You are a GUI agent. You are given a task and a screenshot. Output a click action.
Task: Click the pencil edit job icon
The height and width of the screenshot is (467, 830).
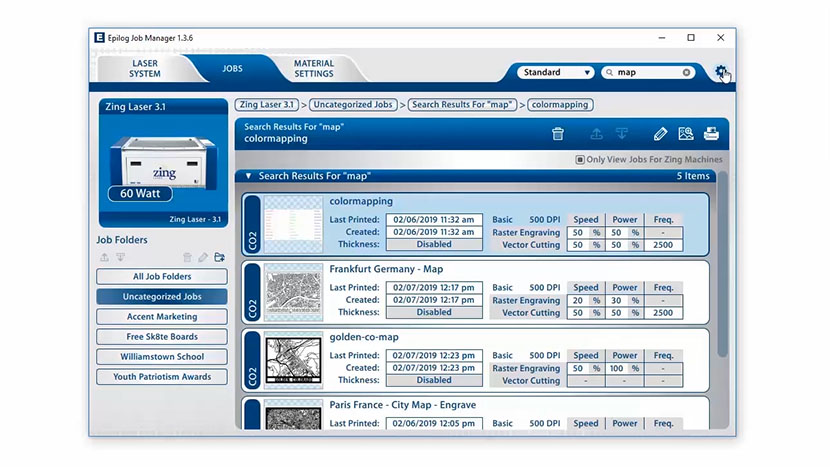[660, 134]
